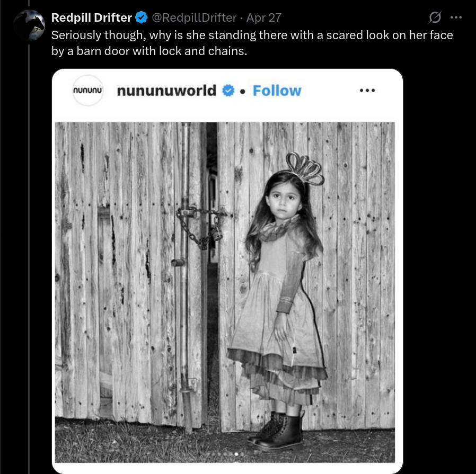The height and width of the screenshot is (474, 476).
Task: Open the @RedpillDrifter handle link
Action: (194, 17)
